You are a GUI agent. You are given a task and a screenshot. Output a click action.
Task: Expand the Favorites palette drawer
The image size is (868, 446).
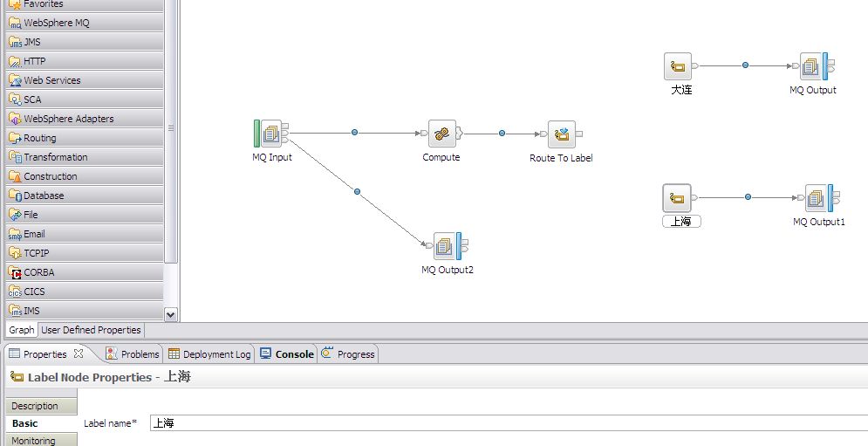pos(84,5)
